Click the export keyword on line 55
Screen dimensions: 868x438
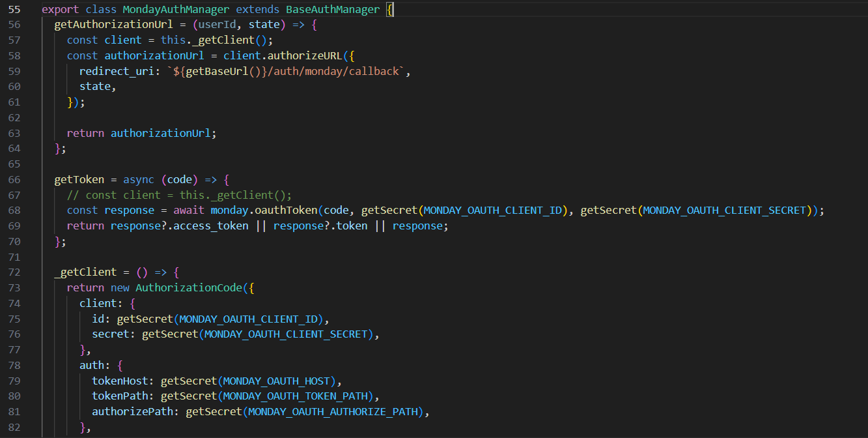(x=61, y=9)
